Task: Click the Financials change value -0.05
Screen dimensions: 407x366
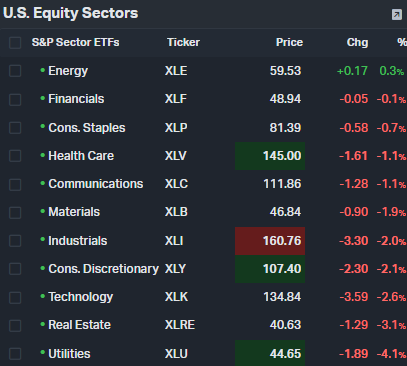Action: 354,99
